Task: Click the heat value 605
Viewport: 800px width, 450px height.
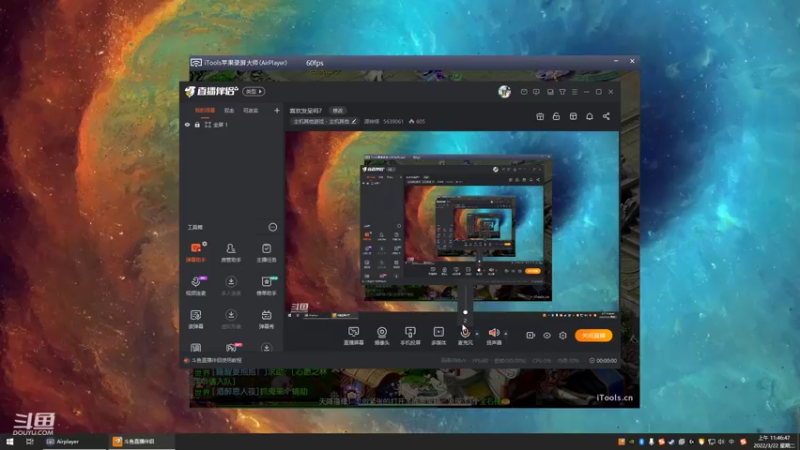Action: (417, 121)
